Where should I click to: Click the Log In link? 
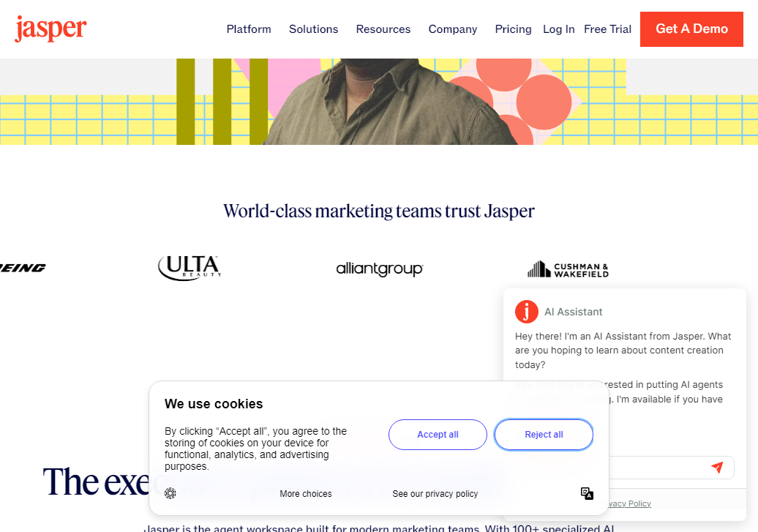point(559,29)
